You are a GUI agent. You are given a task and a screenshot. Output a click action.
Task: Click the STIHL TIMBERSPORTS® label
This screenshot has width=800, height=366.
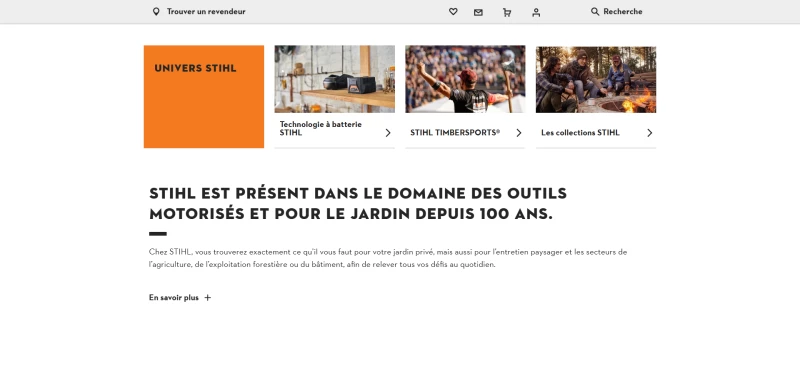point(455,133)
